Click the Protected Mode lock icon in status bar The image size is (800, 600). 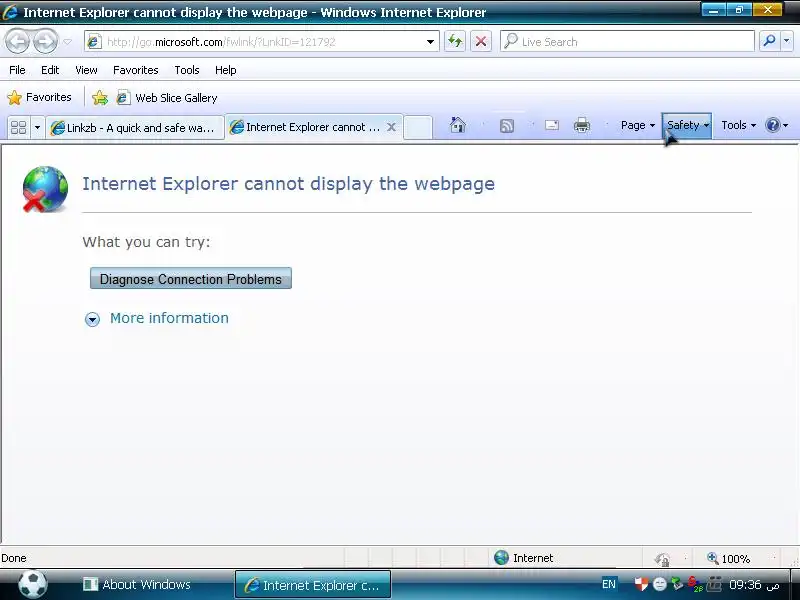662,559
